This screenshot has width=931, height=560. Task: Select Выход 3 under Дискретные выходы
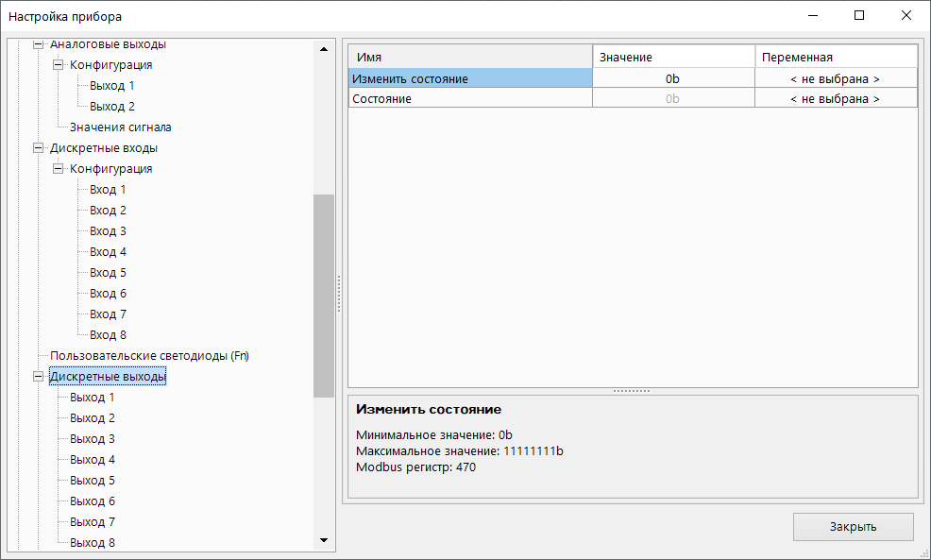click(x=93, y=439)
